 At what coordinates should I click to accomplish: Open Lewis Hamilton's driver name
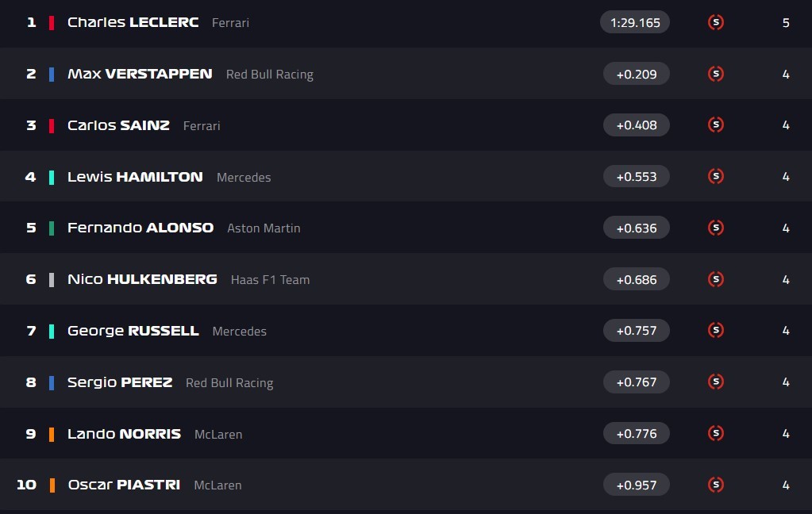(x=135, y=177)
